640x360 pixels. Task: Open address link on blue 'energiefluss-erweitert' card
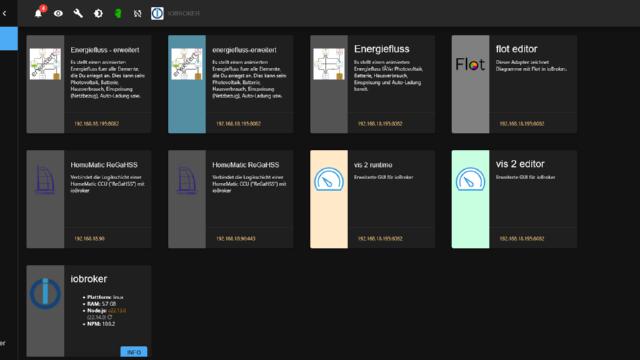(x=238, y=124)
